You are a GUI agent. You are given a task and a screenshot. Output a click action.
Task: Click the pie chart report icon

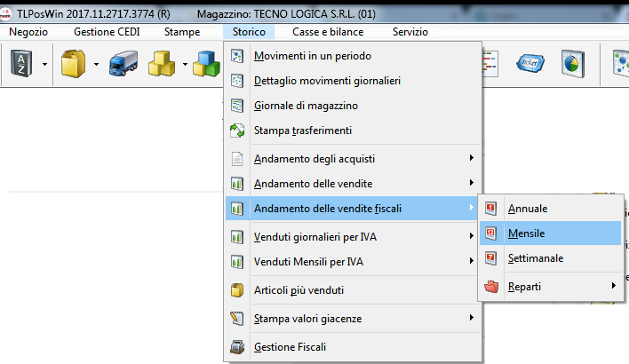(572, 63)
